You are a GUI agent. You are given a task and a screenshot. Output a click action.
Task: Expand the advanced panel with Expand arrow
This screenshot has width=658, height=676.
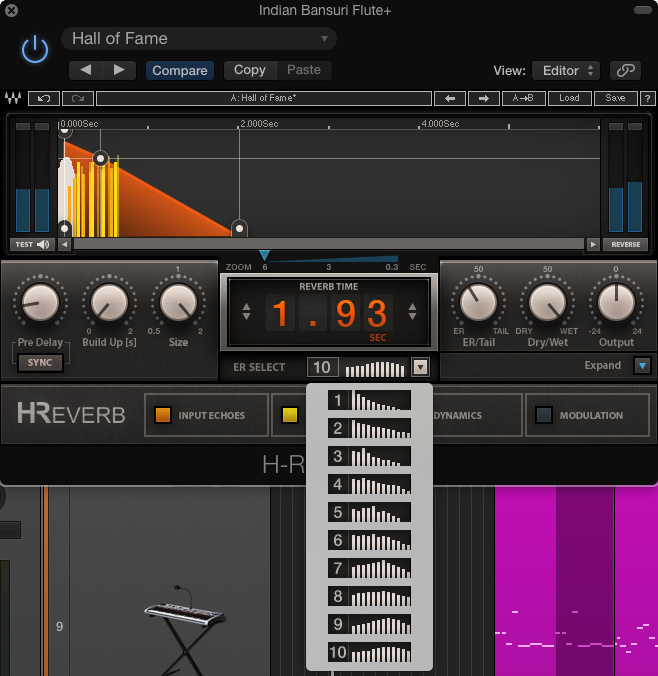641,366
